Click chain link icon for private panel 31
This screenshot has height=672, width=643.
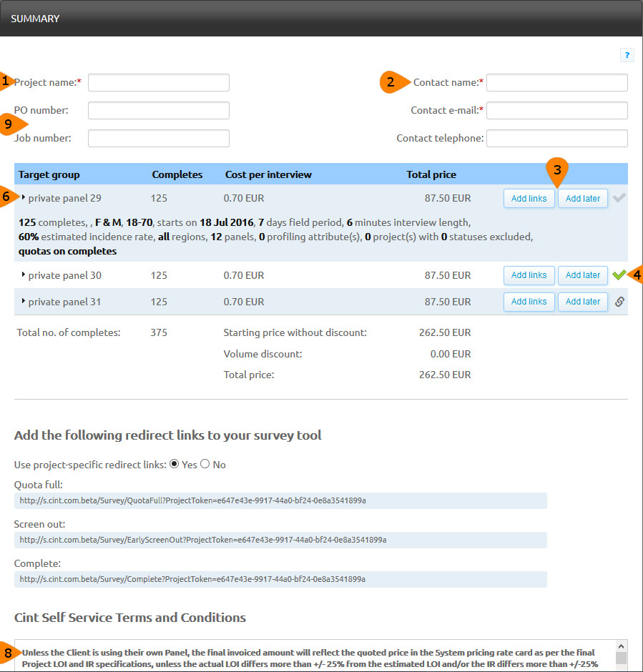pyautogui.click(x=619, y=302)
